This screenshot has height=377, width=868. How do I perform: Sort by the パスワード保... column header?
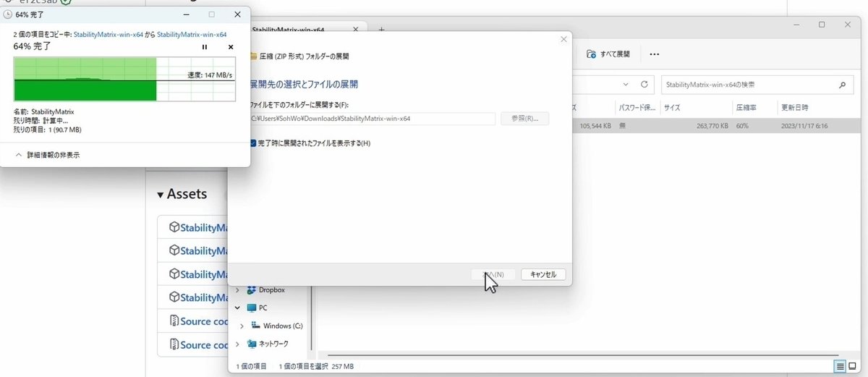[636, 107]
